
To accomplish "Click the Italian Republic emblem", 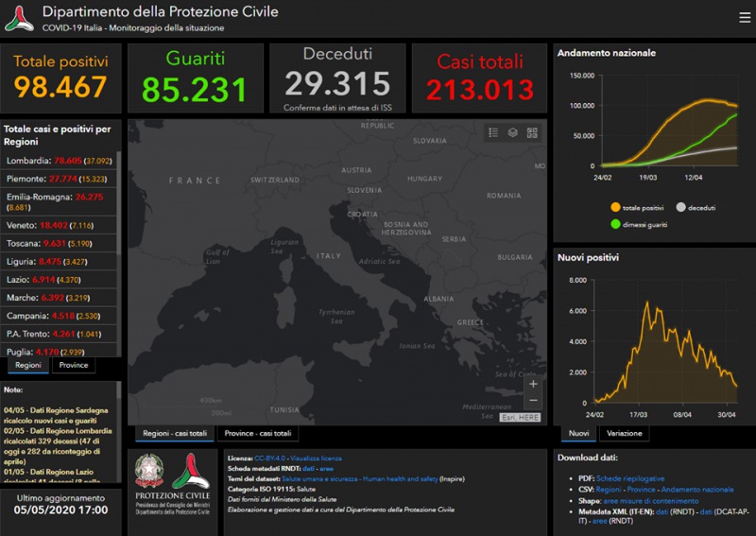I will point(150,470).
